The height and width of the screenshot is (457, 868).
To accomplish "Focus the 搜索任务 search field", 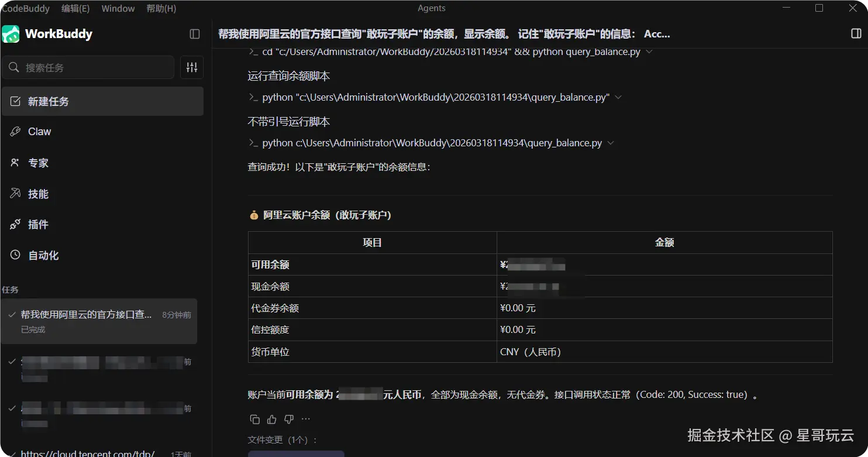I will (88, 67).
